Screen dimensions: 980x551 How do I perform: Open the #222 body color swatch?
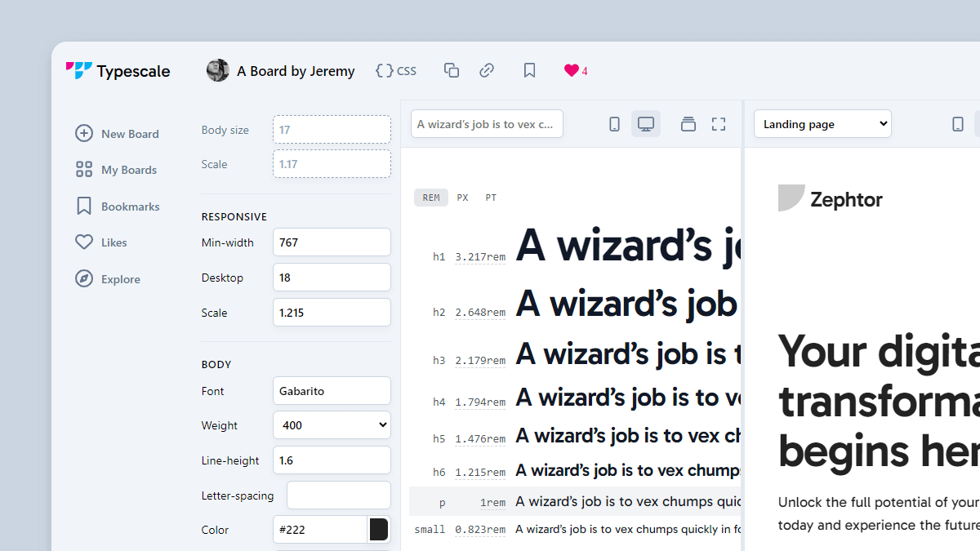[378, 529]
